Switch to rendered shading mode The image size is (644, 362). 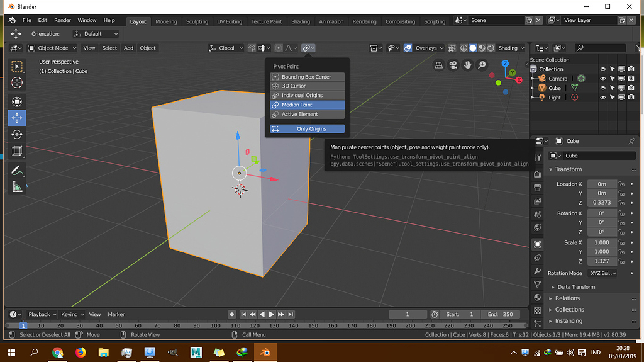[x=491, y=48]
